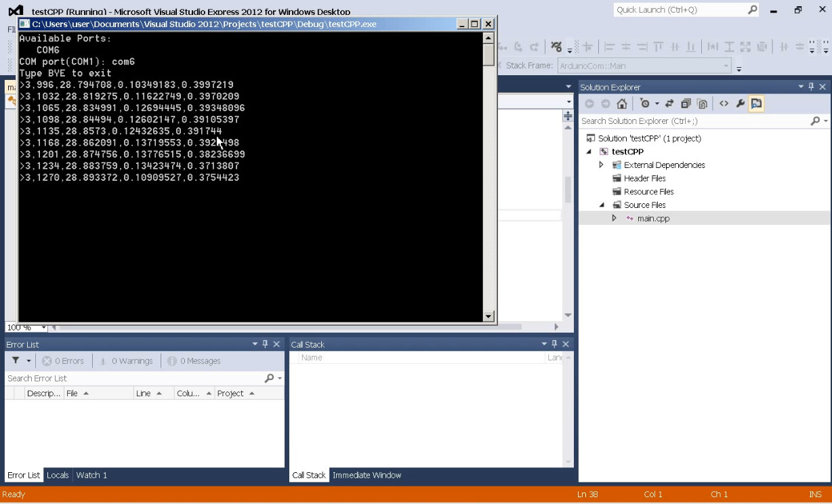The height and width of the screenshot is (504, 832).
Task: Click Pending Changes Filter clock icon
Action: point(645,104)
